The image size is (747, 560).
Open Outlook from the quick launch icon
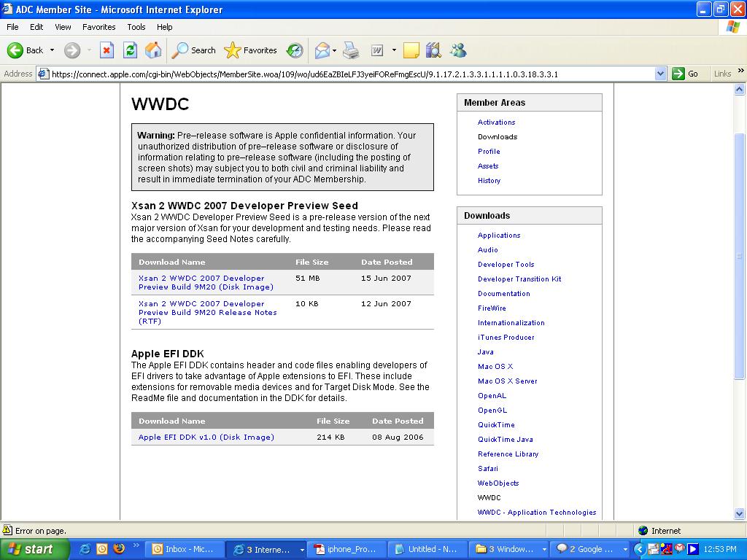point(102,549)
